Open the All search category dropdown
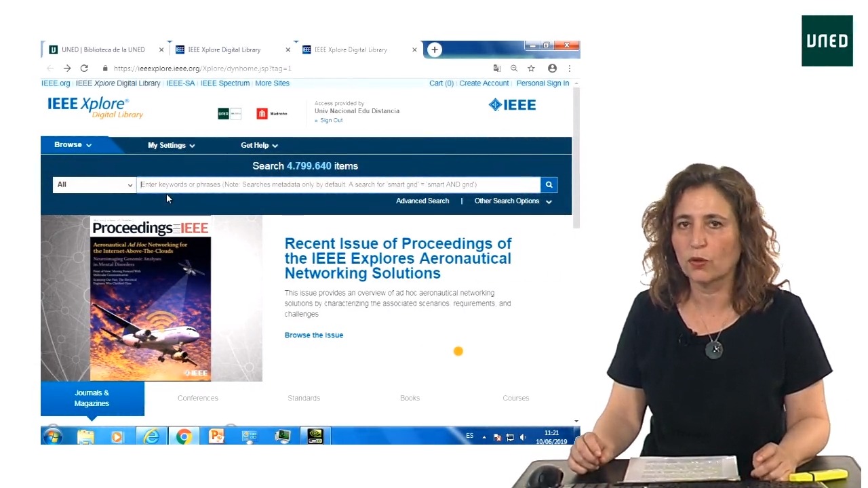 tap(94, 184)
